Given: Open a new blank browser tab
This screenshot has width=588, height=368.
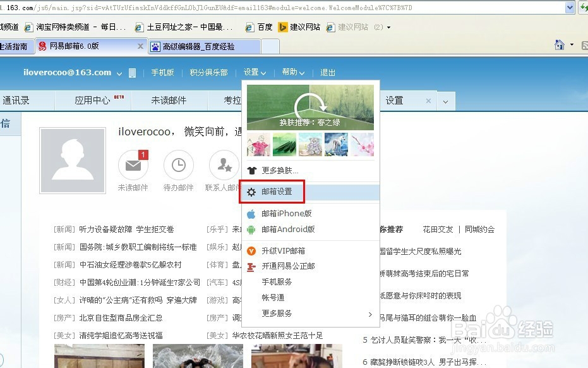Looking at the screenshot, I should pyautogui.click(x=270, y=47).
